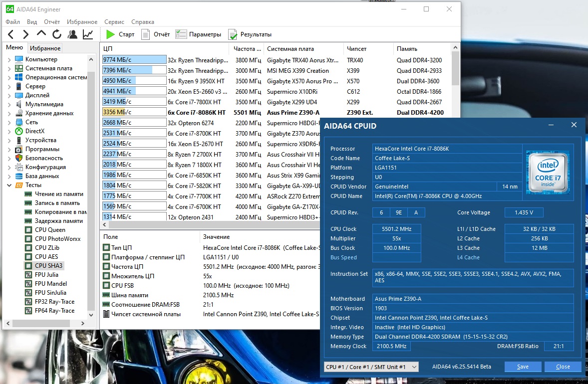Select the Хранение данных icon
Screen dimensions: 588x384
click(x=19, y=113)
